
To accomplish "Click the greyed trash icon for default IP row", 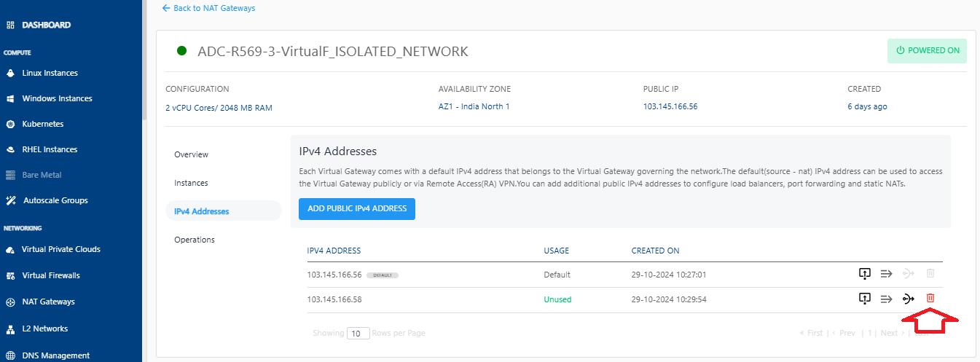I will (x=930, y=274).
